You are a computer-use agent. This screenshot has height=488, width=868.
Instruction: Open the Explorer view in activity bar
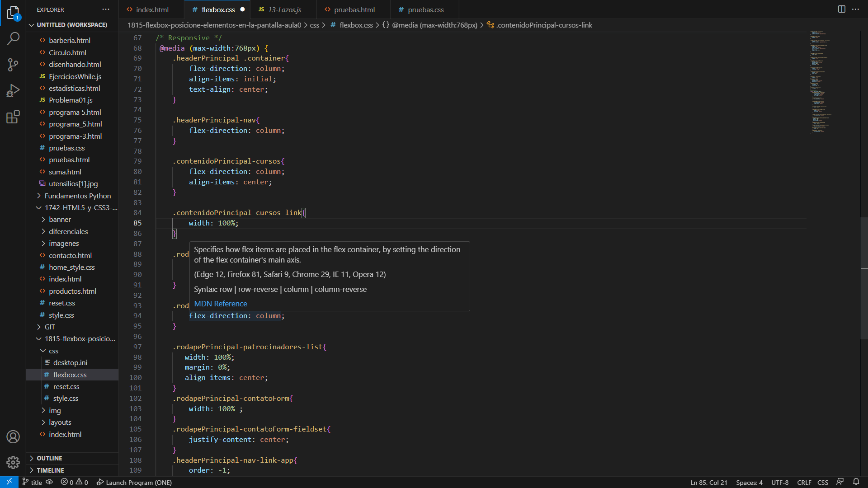[13, 13]
